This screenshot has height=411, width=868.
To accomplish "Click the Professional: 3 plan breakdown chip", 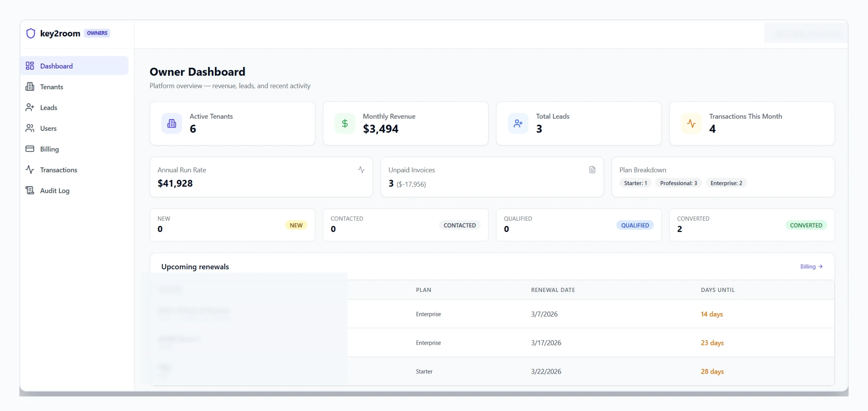I will coord(678,183).
